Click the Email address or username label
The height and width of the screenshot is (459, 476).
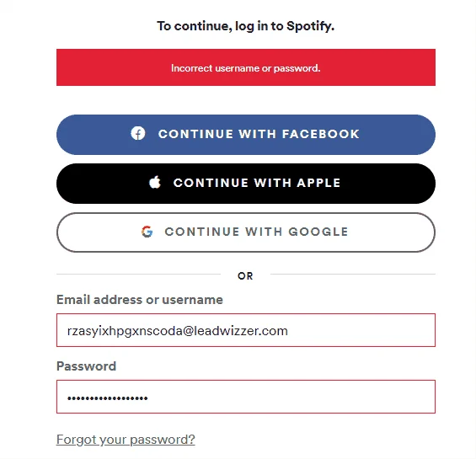(140, 300)
